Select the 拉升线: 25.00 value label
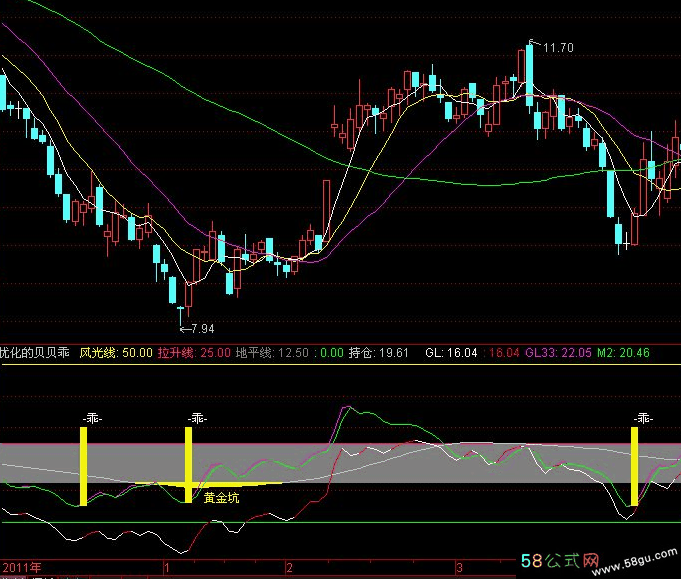This screenshot has height=579, width=681. coord(194,352)
